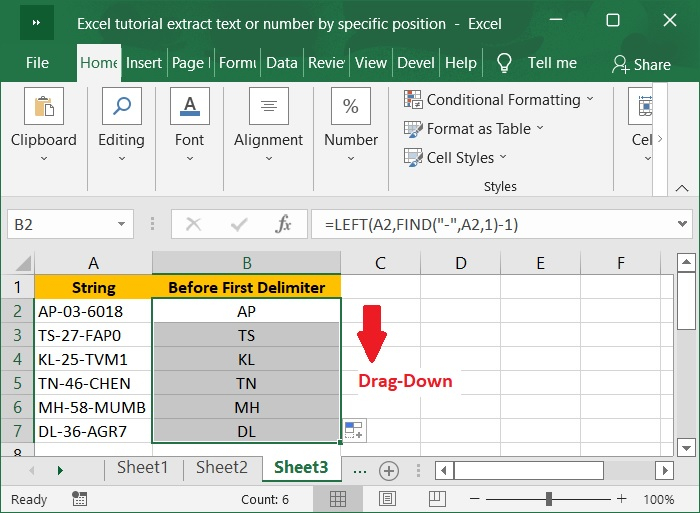The height and width of the screenshot is (513, 700).
Task: Switch to Normal view in status bar
Action: pos(339,499)
